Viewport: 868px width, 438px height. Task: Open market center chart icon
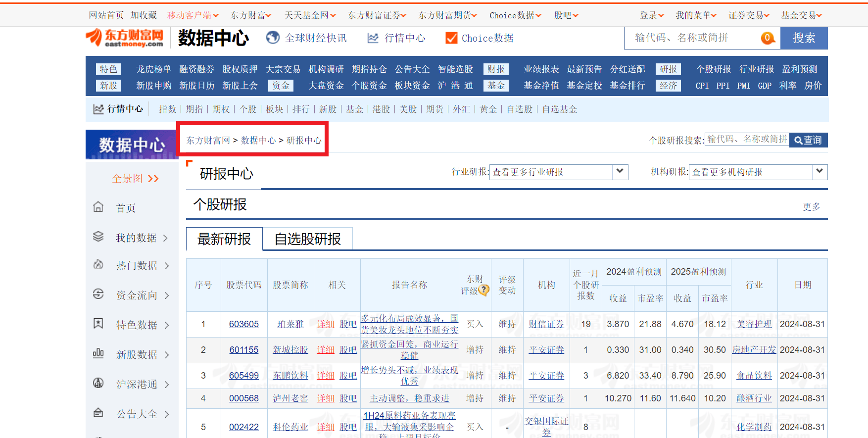tap(373, 38)
